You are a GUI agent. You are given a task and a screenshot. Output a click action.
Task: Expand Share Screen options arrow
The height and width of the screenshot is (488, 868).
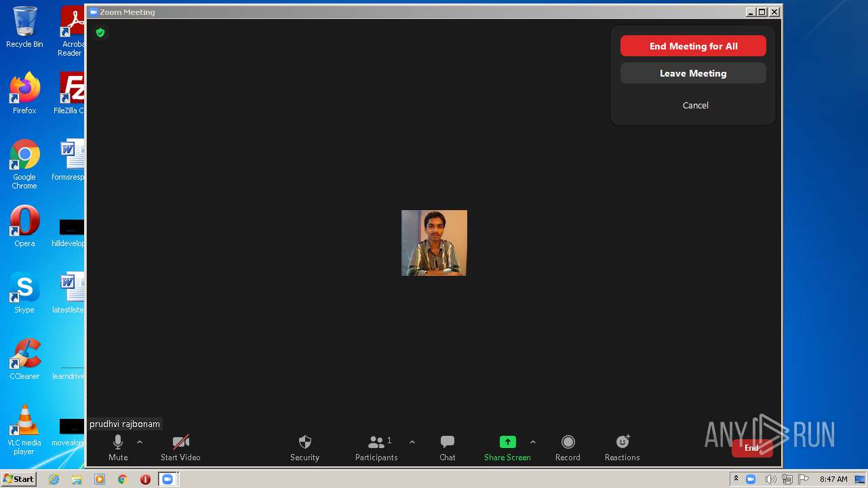pyautogui.click(x=533, y=442)
